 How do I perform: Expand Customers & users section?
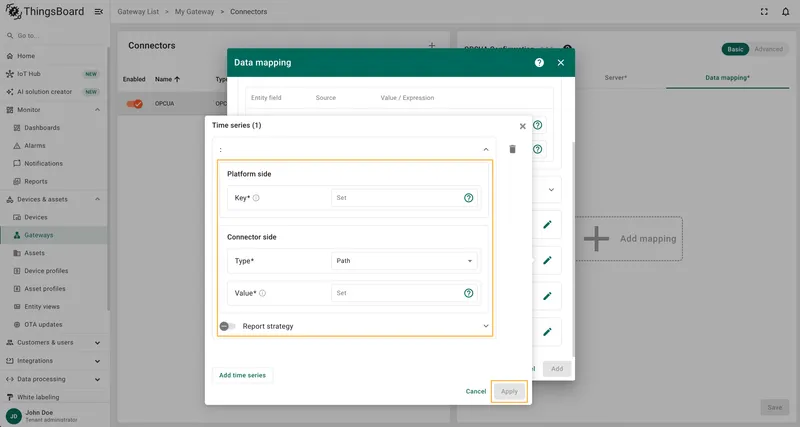(97, 343)
